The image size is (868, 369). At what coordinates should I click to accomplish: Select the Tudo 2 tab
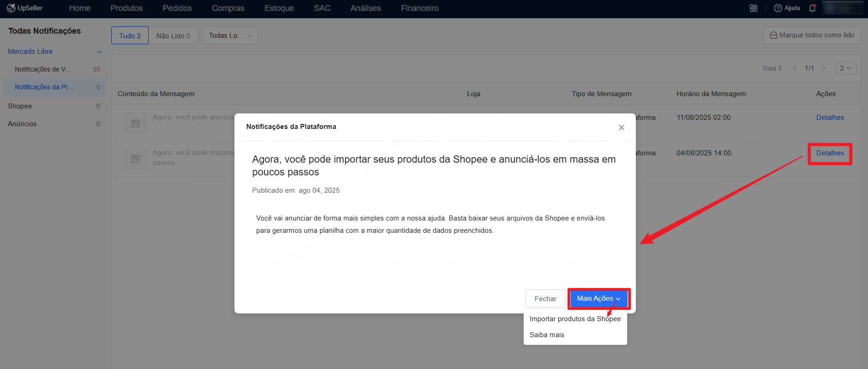(130, 36)
